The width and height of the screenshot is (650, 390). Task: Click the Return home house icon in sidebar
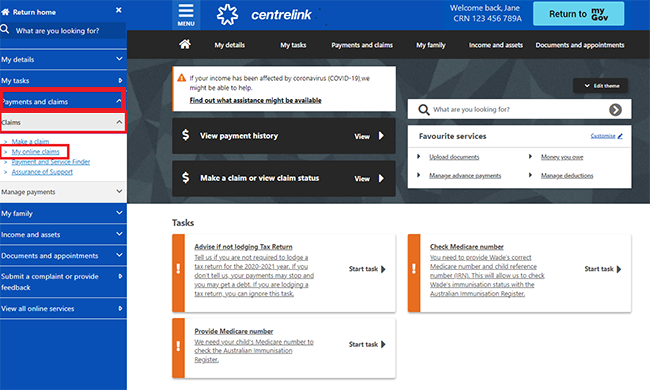(x=5, y=12)
